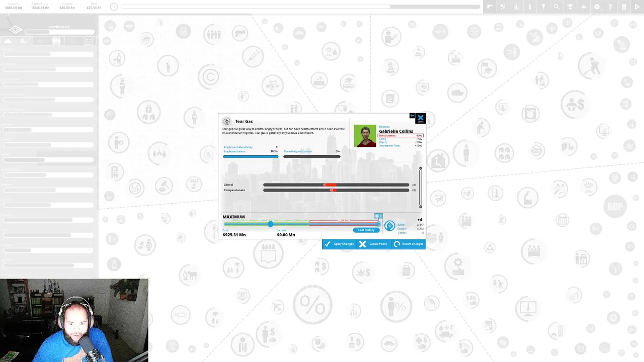
Task: Click the Effectiveness row of minister stats
Action: point(400,136)
